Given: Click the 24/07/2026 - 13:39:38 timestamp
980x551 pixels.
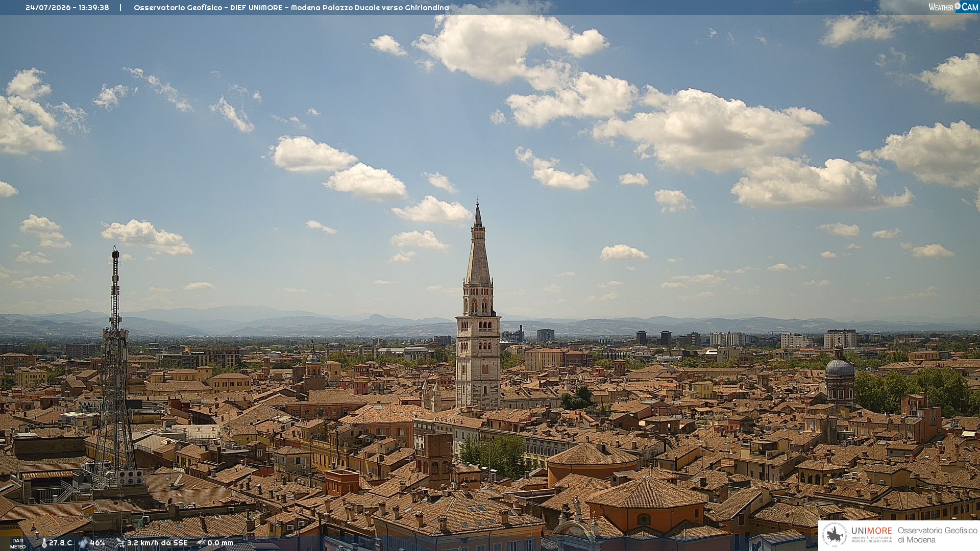Looking at the screenshot, I should click(x=67, y=8).
